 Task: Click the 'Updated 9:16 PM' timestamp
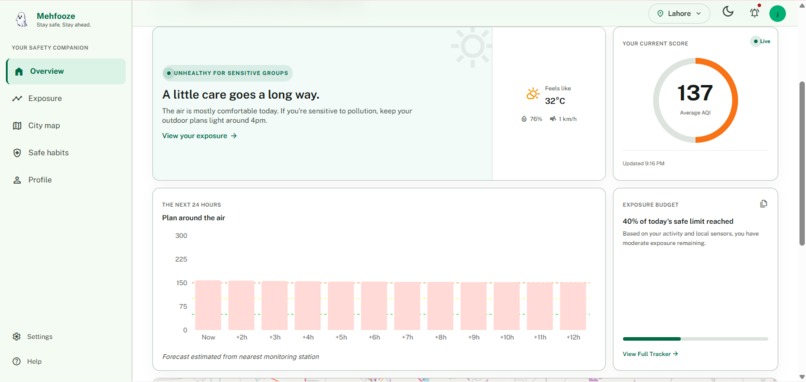643,163
